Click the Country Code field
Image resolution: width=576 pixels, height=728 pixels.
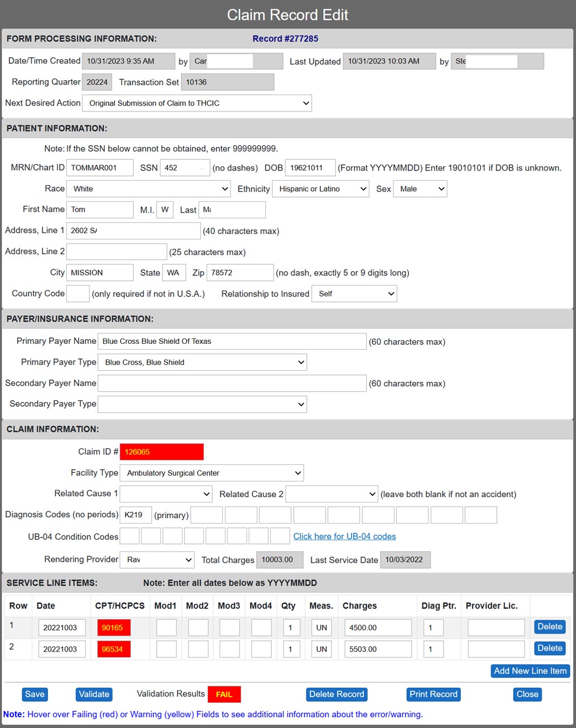coord(78,294)
